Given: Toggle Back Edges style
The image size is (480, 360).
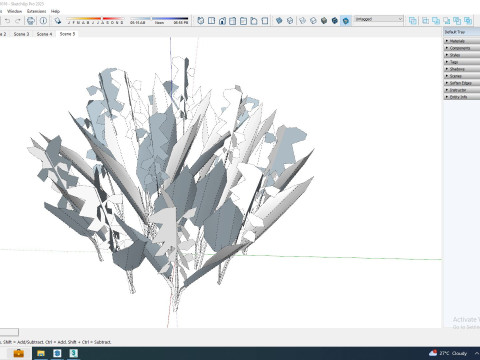Looking at the screenshot, I should coord(290,21).
